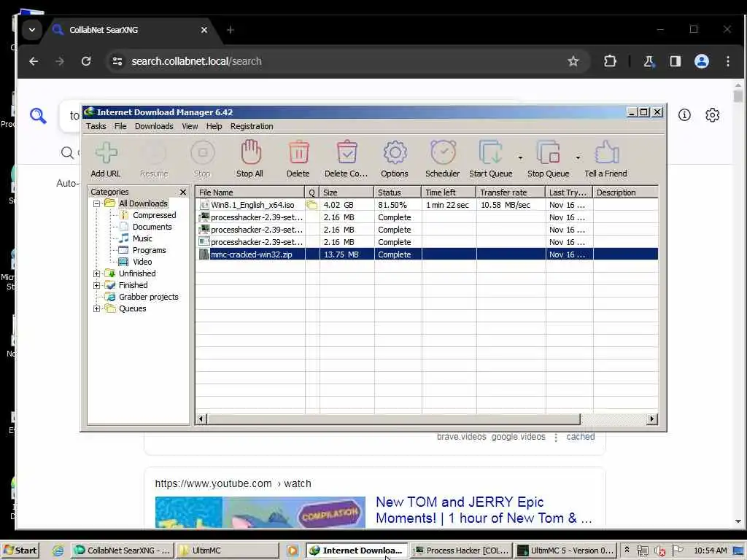Close the Categories panel
Image resolution: width=747 pixels, height=560 pixels.
click(x=183, y=192)
